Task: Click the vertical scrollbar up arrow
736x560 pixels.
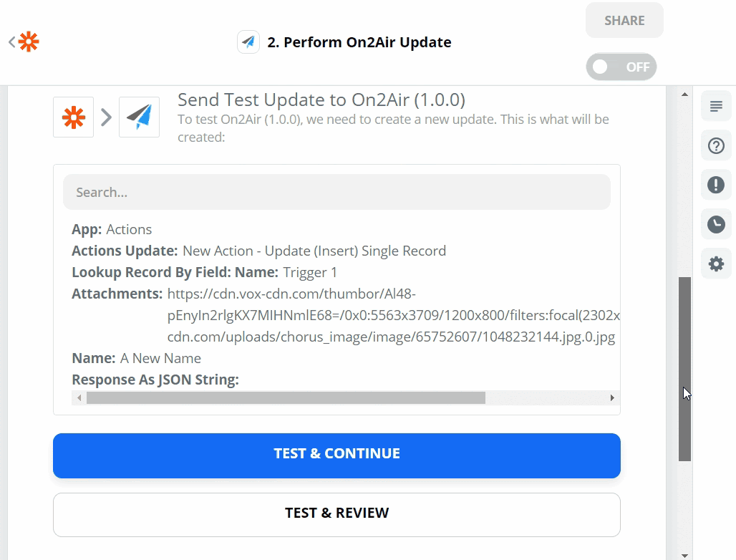Action: [x=685, y=95]
